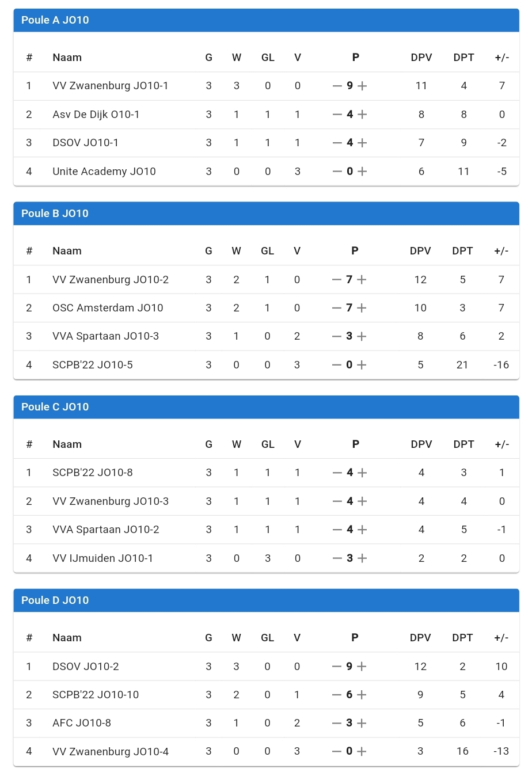Screen dimensions: 532x776
Task: Increase points for VVA Spartaan JO10-3
Action: click(x=362, y=336)
